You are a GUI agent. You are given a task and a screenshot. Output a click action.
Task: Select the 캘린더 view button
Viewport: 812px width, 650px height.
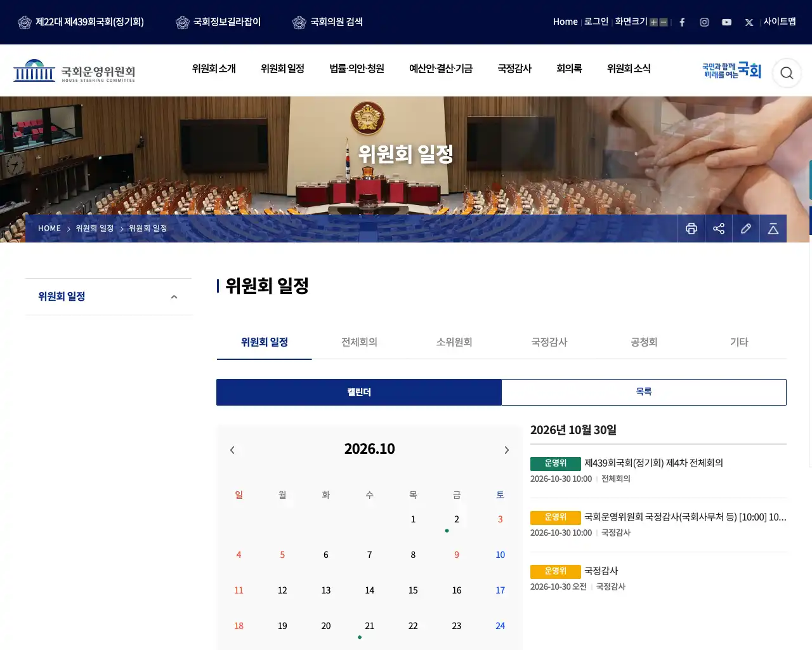click(x=359, y=392)
